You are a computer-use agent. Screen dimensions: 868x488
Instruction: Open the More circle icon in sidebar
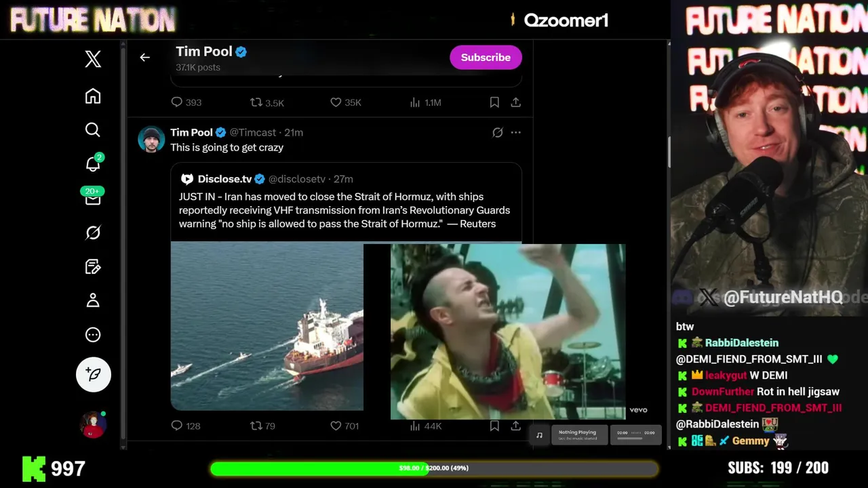(x=93, y=334)
